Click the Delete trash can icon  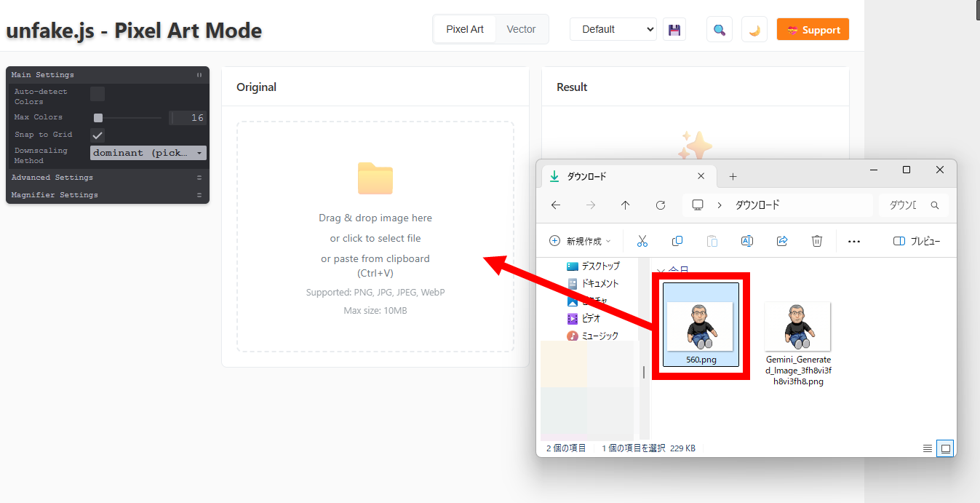point(817,241)
